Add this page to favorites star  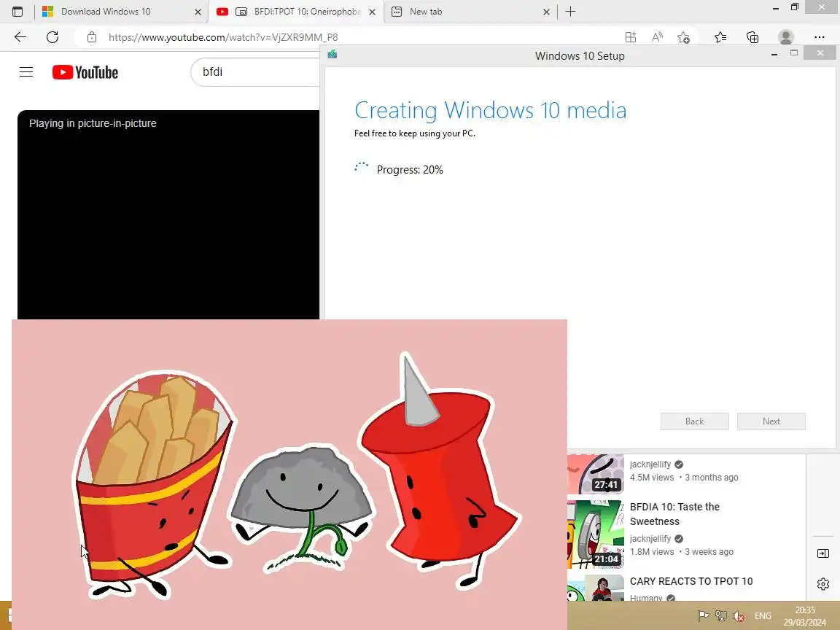click(x=683, y=37)
